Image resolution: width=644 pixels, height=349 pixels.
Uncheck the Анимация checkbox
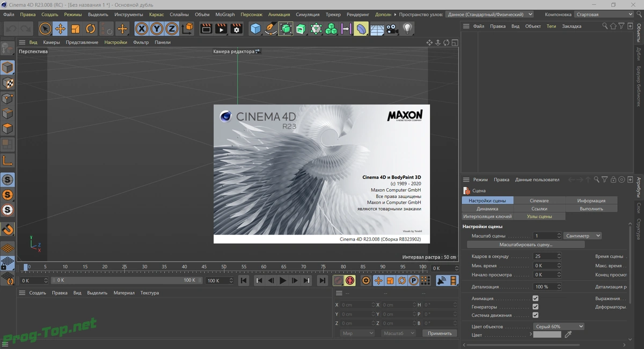pos(535,298)
